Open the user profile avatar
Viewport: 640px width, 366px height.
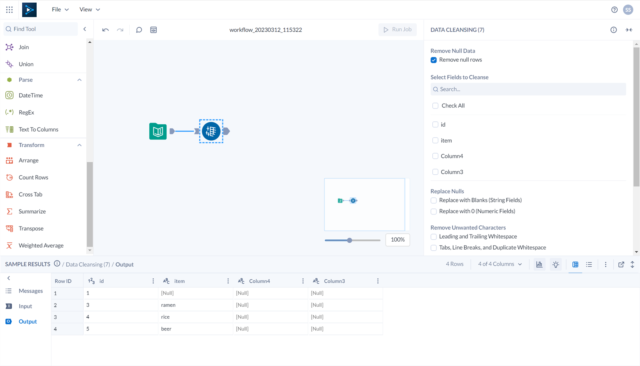coord(628,10)
